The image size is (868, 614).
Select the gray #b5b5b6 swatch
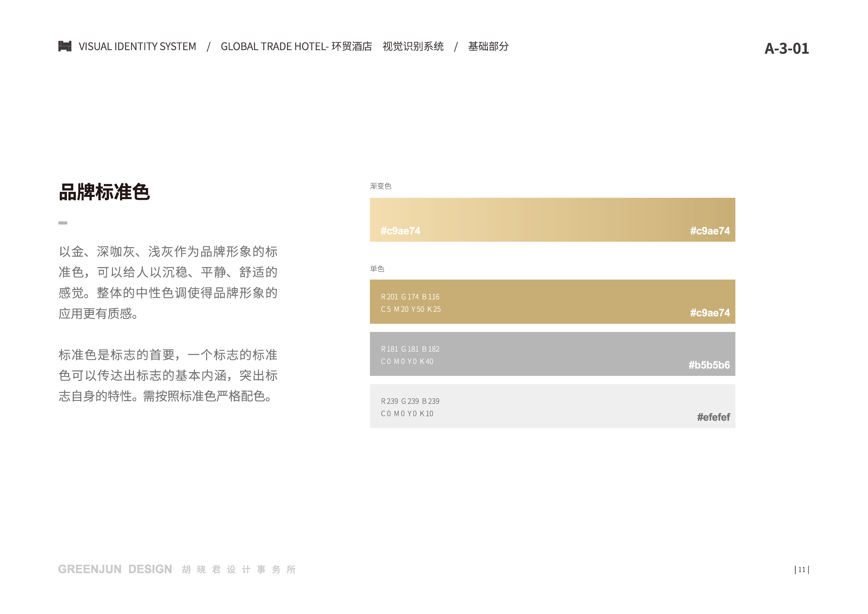[x=552, y=354]
